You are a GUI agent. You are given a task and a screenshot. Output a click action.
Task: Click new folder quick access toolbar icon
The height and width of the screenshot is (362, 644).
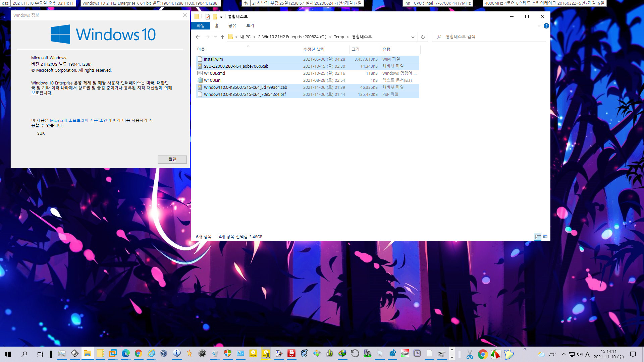215,16
